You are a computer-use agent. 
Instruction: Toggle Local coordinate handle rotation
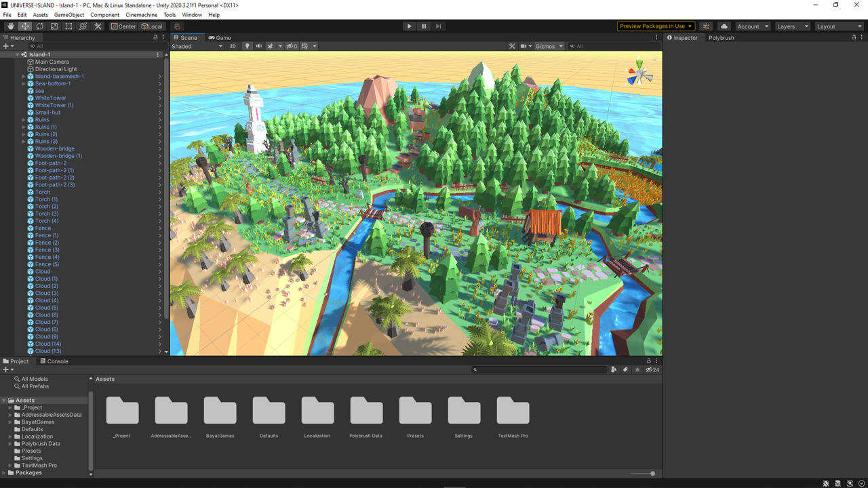click(152, 26)
